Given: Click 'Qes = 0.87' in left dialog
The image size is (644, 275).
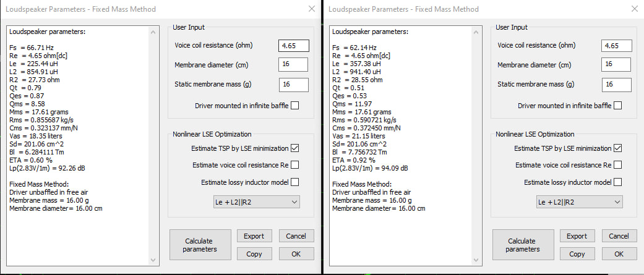Looking at the screenshot, I should [x=26, y=96].
